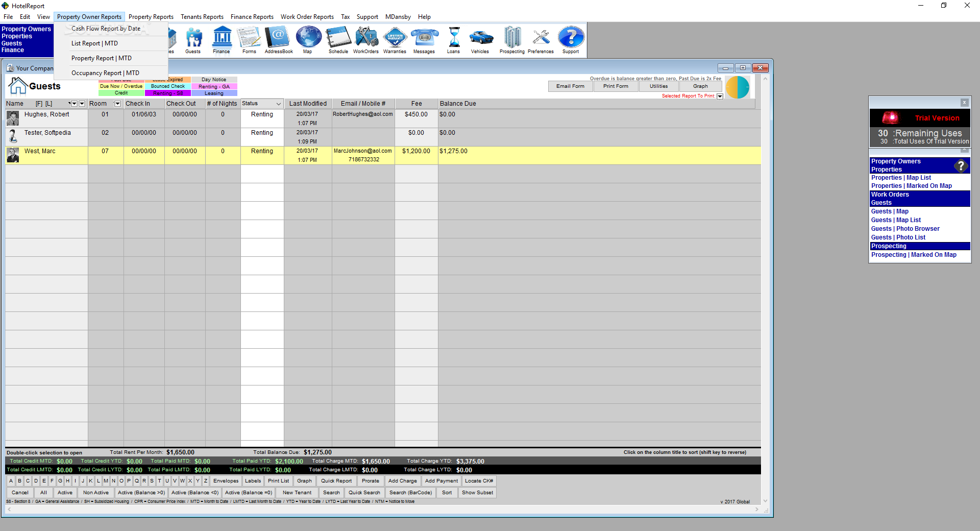Screen dimensions: 980x531
Task: Choose Property Report | MTD entry
Action: 102,58
